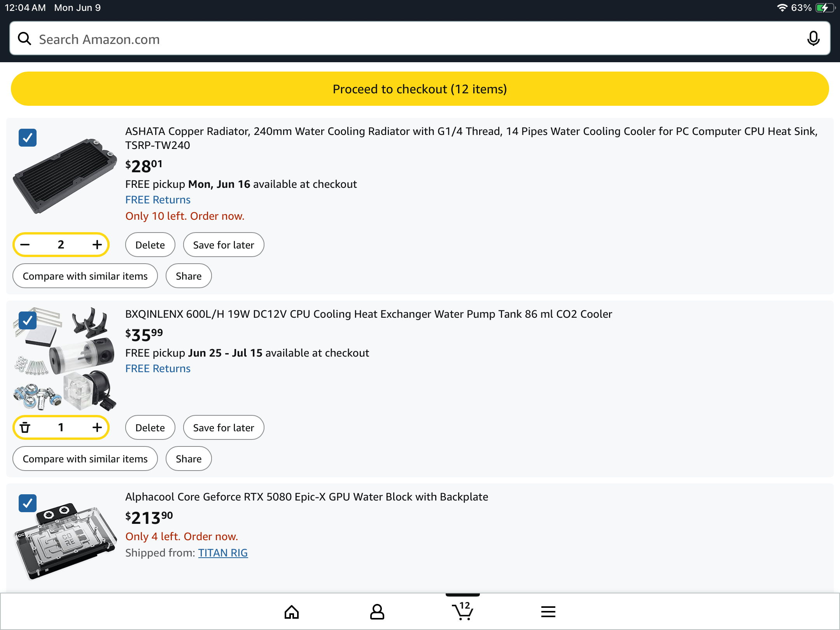Open the Home tab in bottom bar

coord(291,612)
